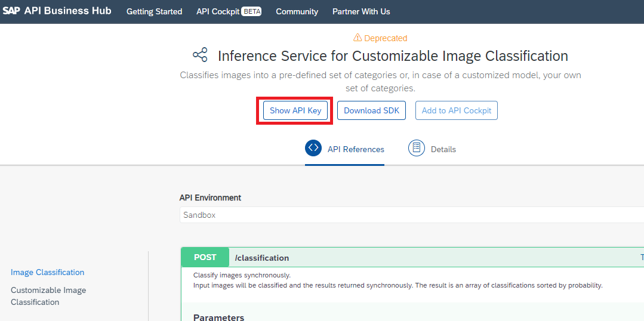Switch to the API References tab
The height and width of the screenshot is (321, 644).
344,149
